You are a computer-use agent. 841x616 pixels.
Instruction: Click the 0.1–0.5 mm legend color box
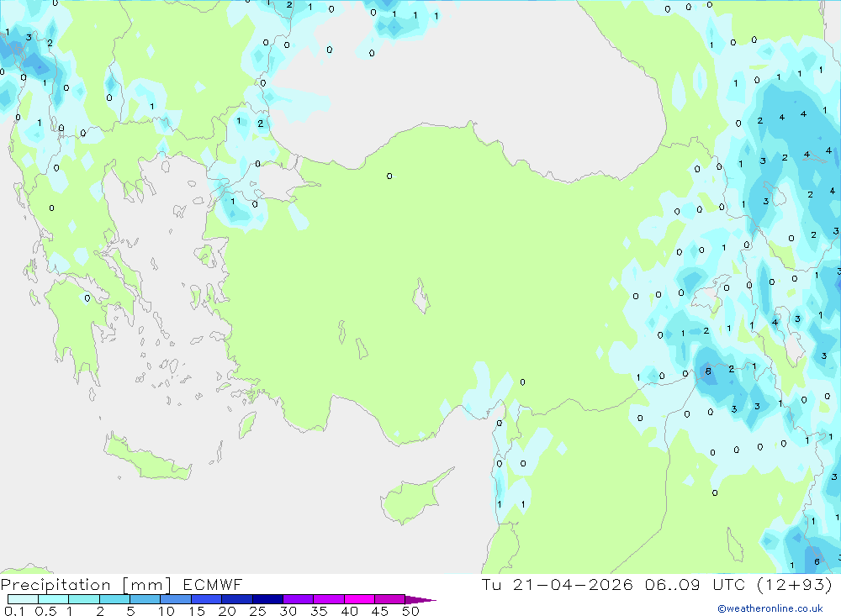23,599
